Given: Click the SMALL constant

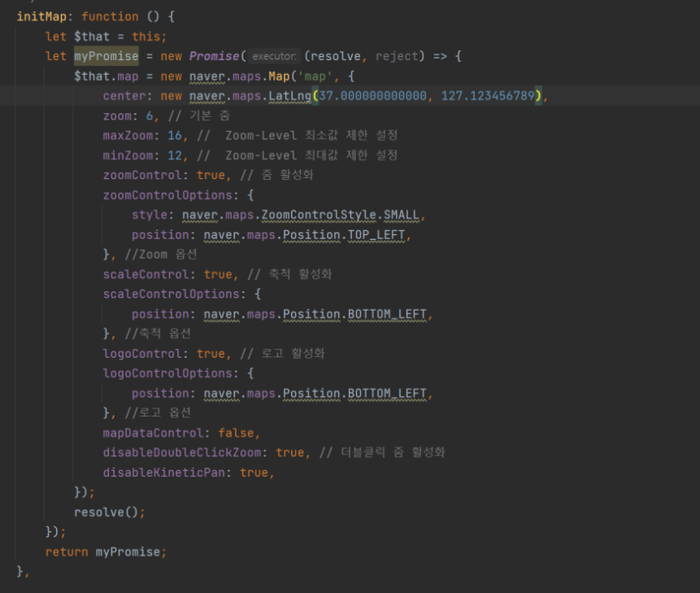Looking at the screenshot, I should 402,215.
